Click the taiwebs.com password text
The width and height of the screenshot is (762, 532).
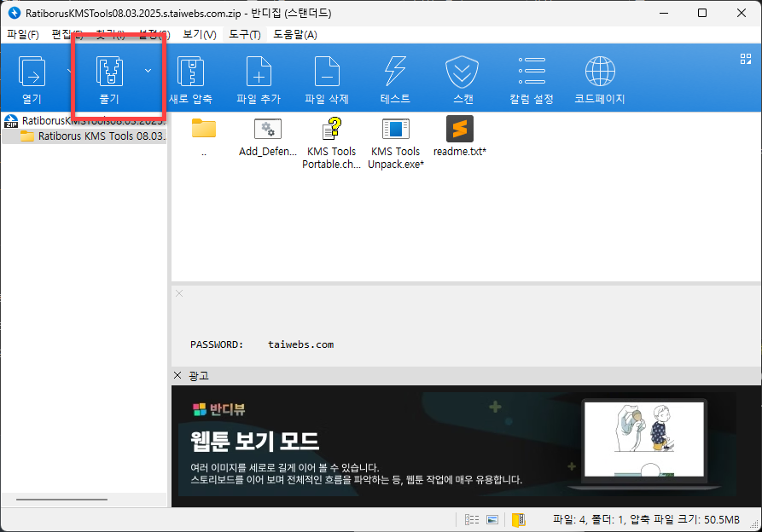point(301,344)
